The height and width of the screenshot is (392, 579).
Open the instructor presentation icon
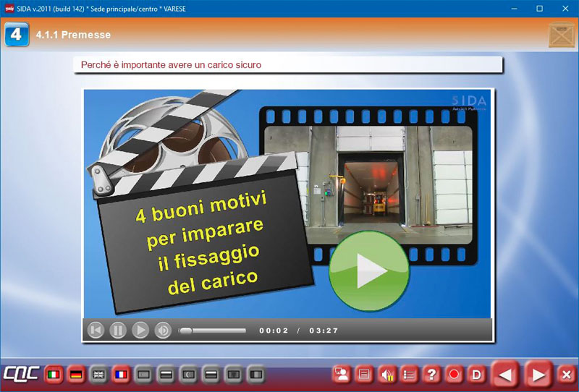pos(342,375)
